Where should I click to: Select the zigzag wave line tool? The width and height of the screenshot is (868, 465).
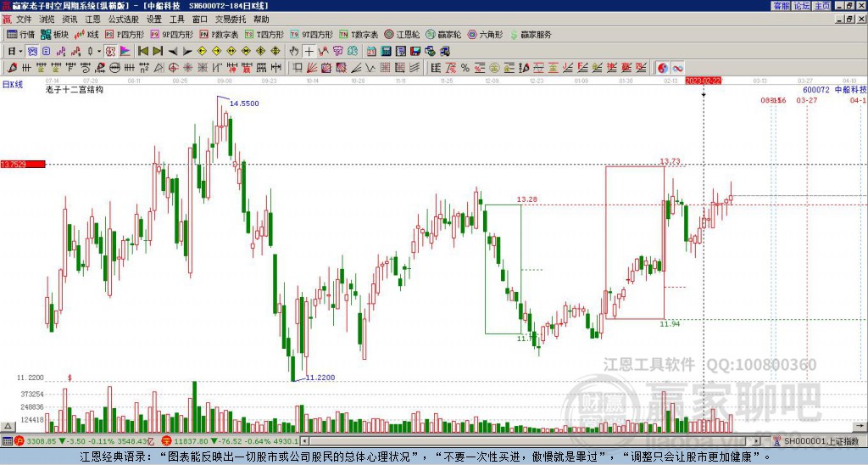click(x=370, y=68)
